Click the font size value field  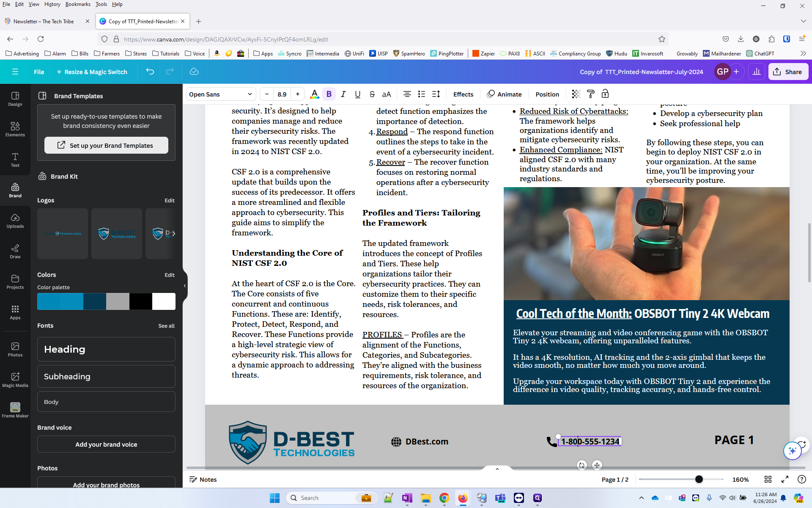point(282,94)
